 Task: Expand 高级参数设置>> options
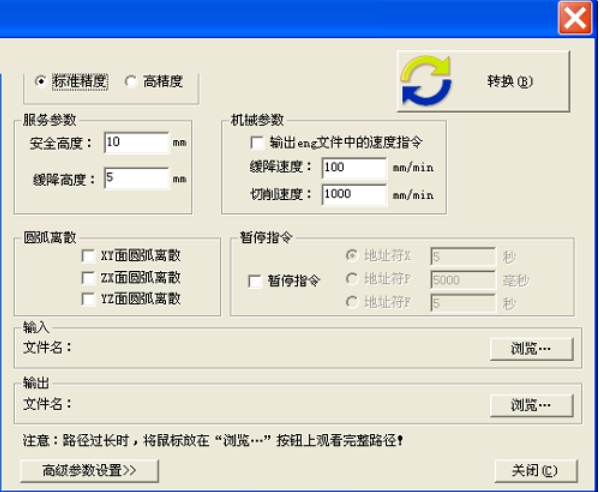point(89,471)
